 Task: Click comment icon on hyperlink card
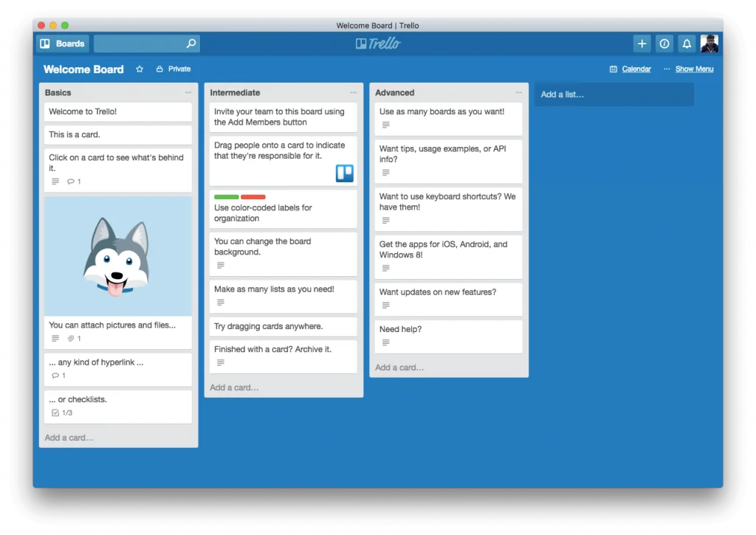click(x=55, y=376)
